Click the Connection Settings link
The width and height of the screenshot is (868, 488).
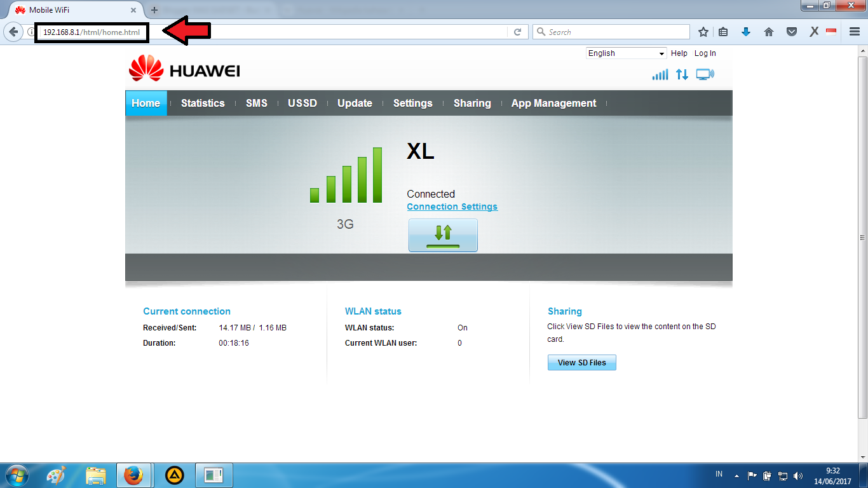(x=452, y=207)
